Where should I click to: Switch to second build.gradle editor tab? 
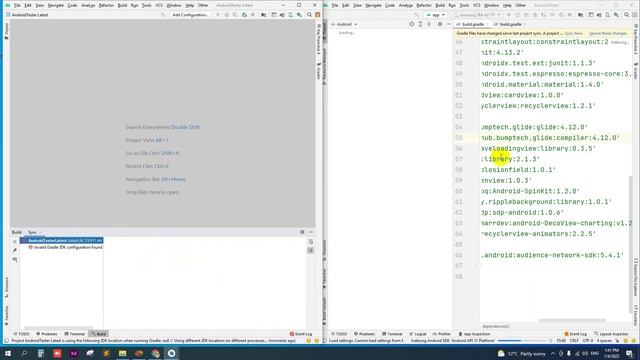point(510,24)
